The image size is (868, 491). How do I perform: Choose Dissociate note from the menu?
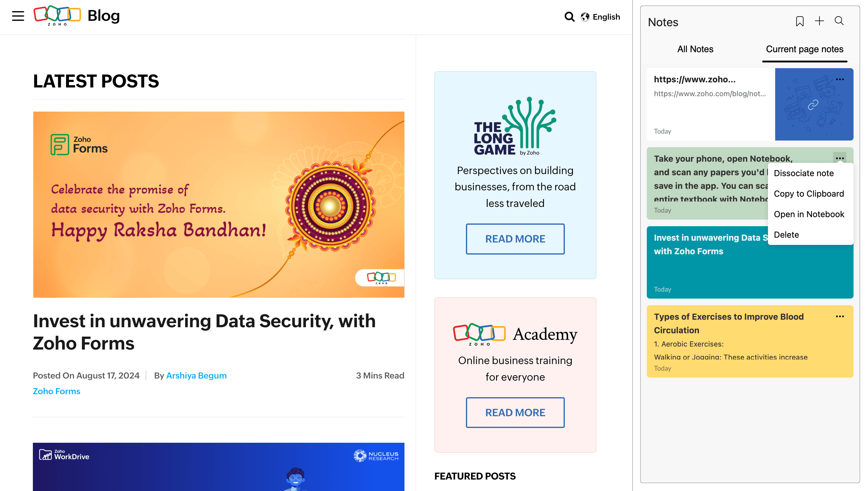(804, 173)
